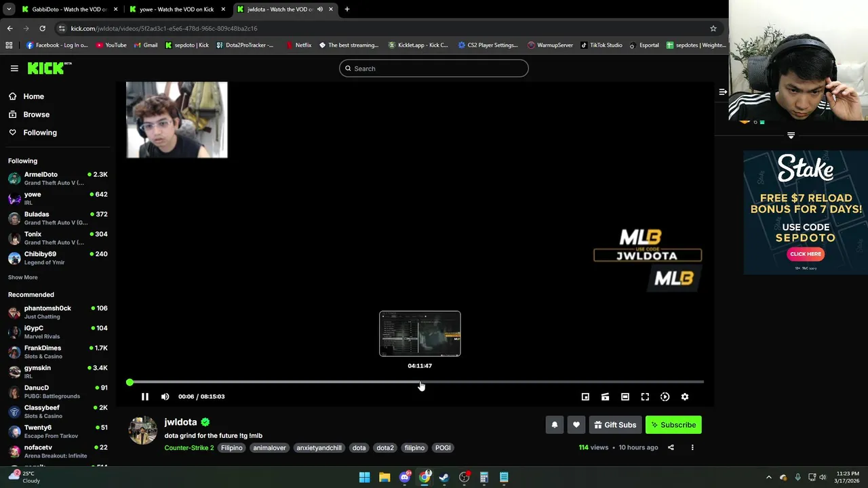Screen dimensions: 868x488
Task: Select the anxietyandchill tag
Action: click(319, 448)
